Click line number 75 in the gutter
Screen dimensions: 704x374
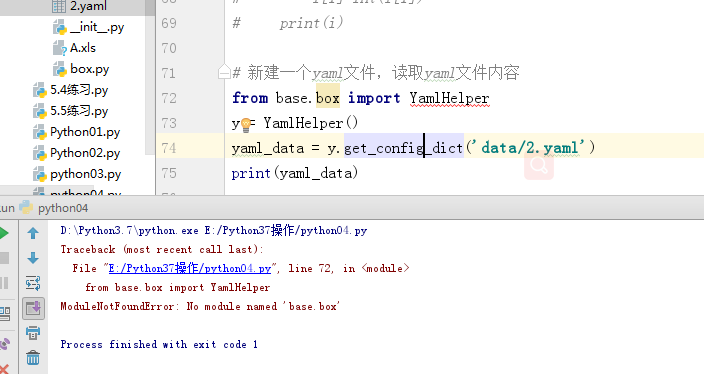(169, 173)
